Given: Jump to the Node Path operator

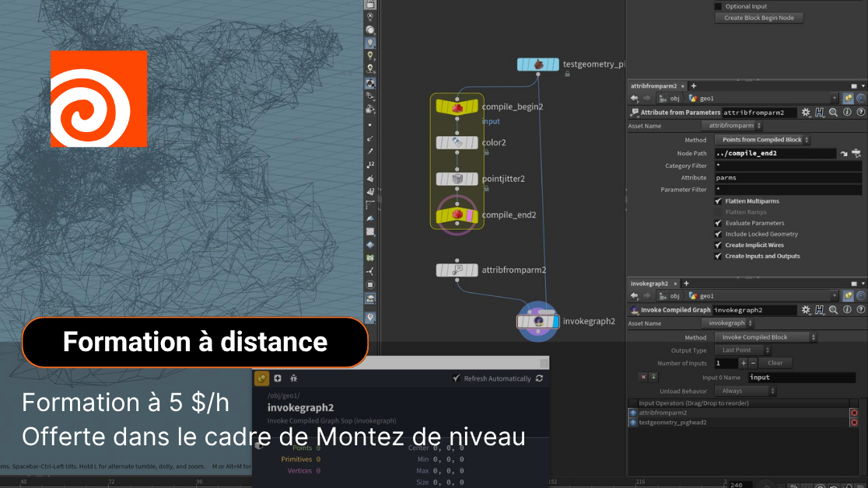Looking at the screenshot, I should [844, 153].
